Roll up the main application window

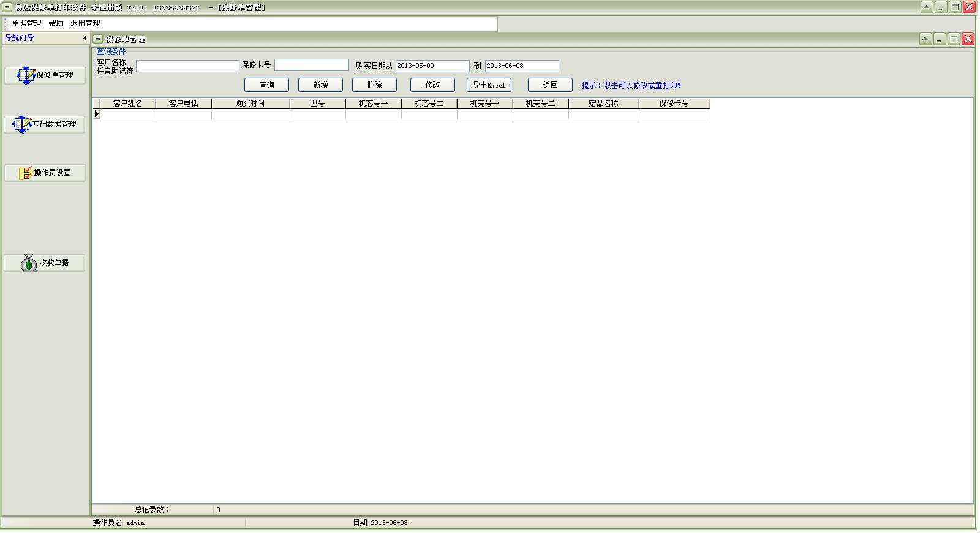pyautogui.click(x=927, y=7)
